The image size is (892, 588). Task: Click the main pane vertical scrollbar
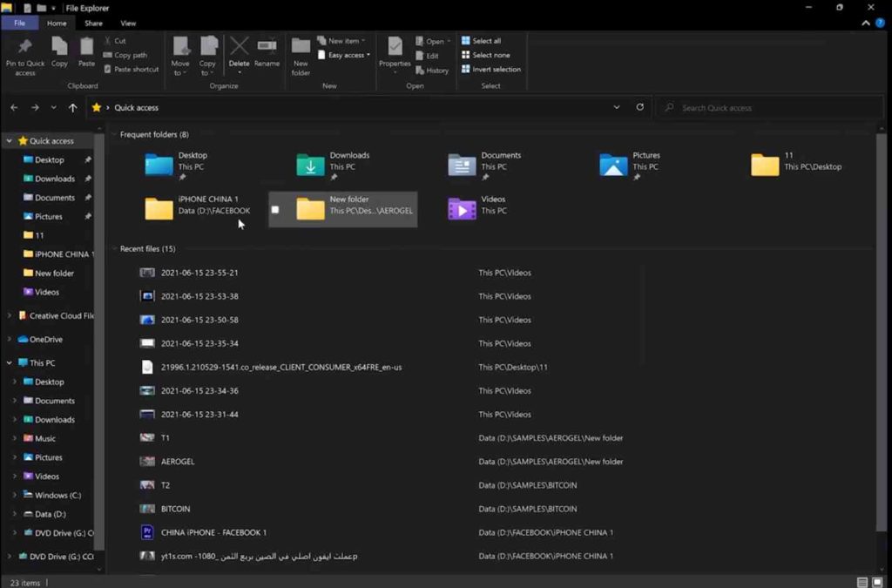882,333
